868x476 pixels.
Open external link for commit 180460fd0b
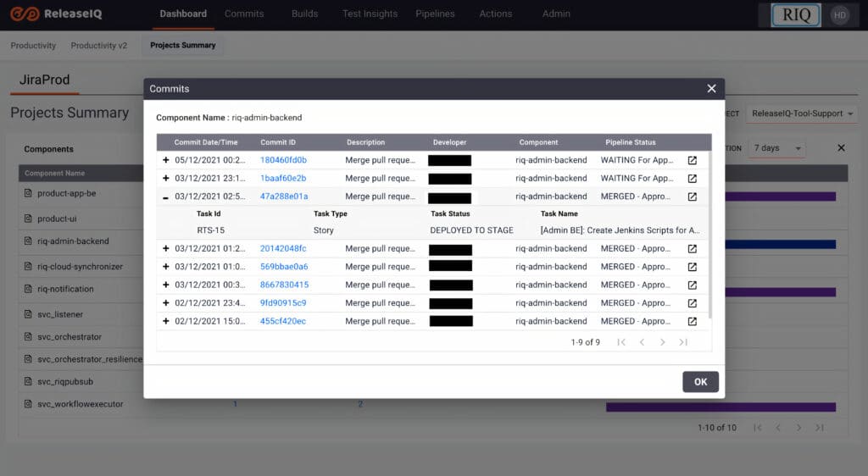(692, 160)
